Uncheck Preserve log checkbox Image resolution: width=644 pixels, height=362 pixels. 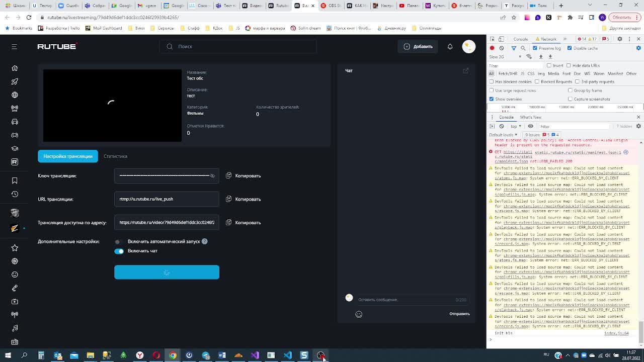point(535,48)
